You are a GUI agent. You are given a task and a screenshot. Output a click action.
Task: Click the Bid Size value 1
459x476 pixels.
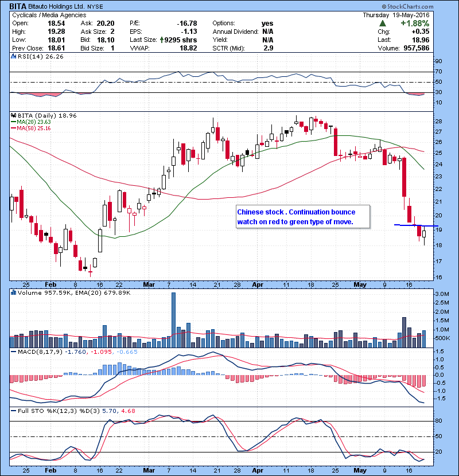click(112, 48)
